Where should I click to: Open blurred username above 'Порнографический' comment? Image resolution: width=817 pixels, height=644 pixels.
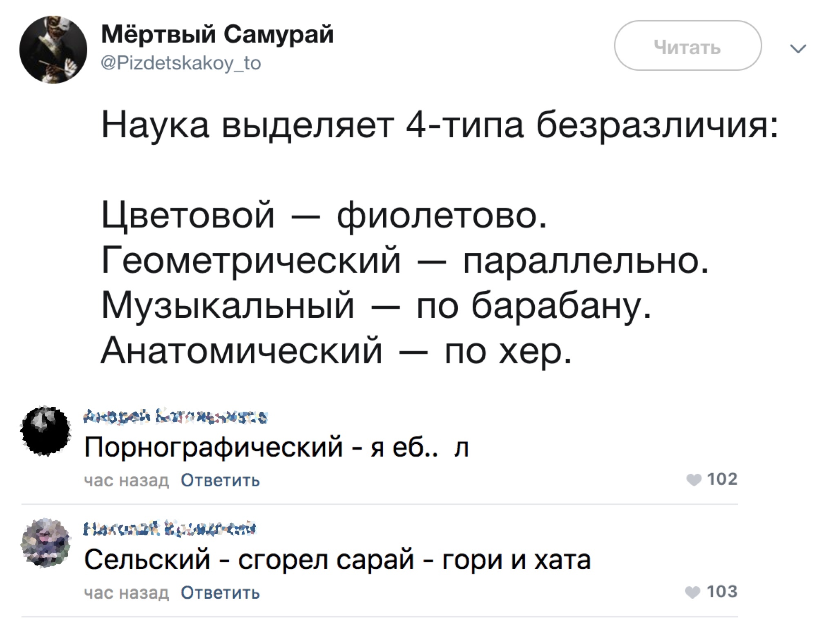coord(176,417)
